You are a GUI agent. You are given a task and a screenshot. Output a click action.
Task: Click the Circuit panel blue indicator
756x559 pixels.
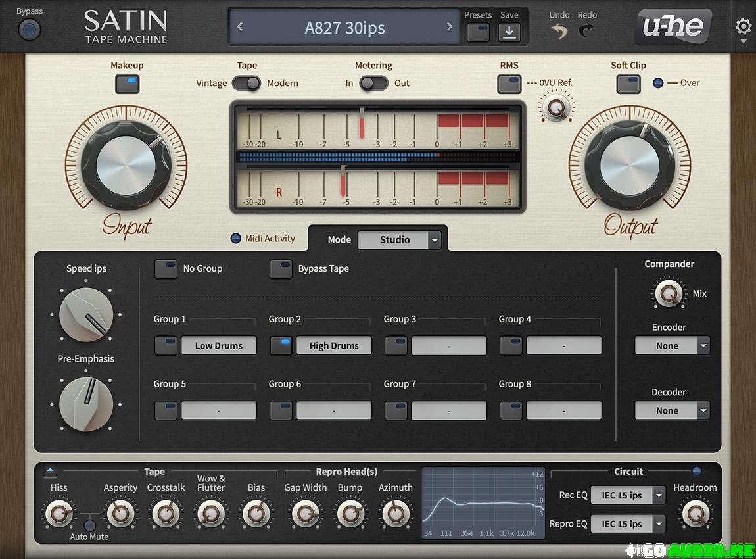point(696,471)
